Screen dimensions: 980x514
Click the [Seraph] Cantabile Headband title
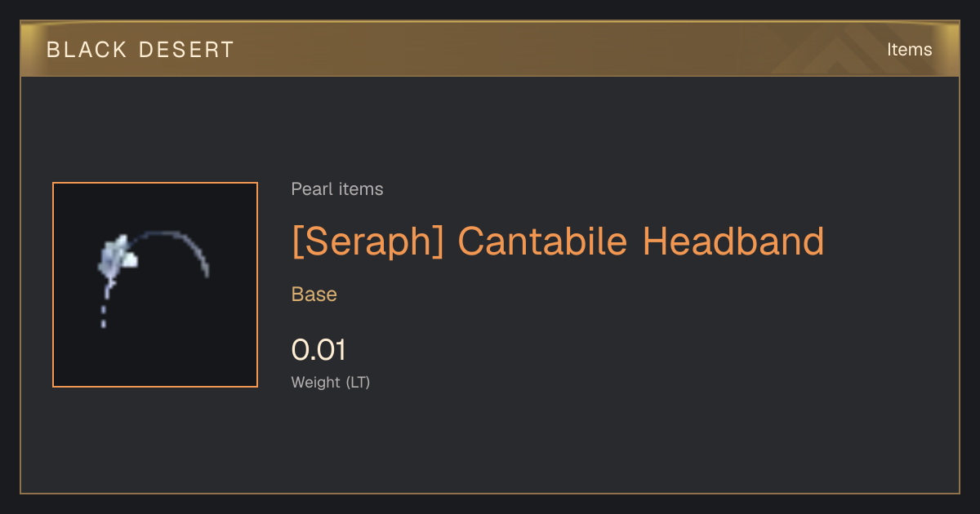tap(558, 241)
